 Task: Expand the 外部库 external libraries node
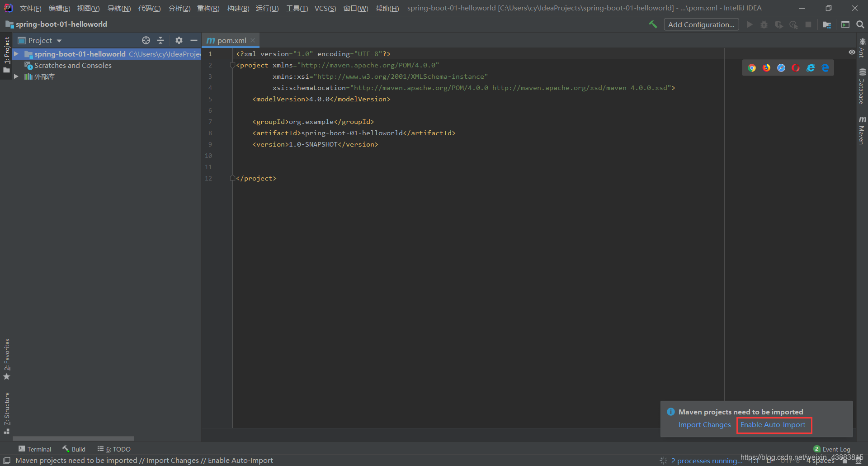[x=16, y=76]
